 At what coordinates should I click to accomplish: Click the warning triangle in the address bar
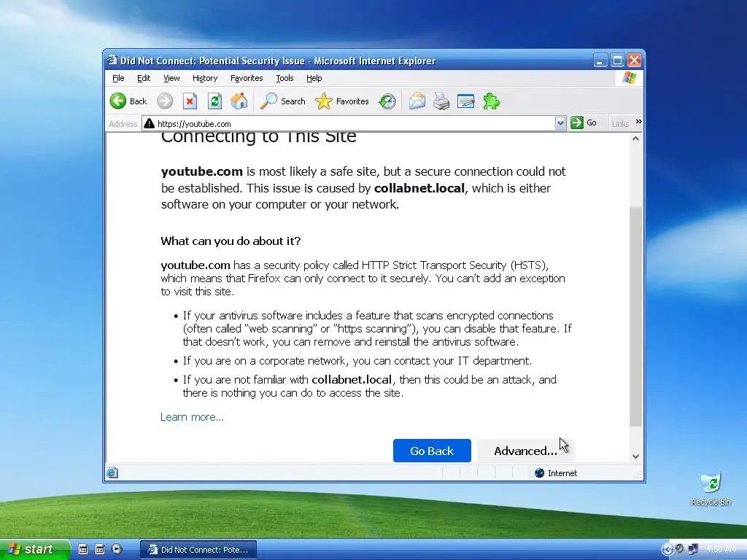tap(149, 123)
